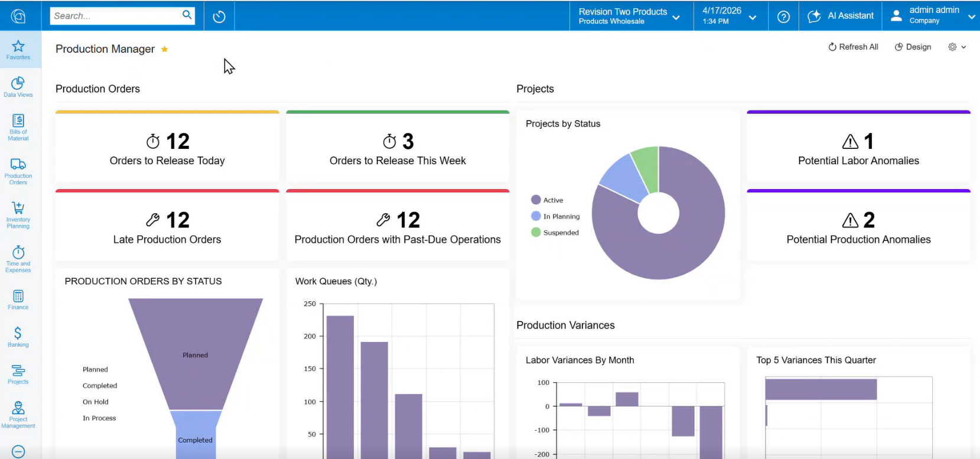Expand the Revision Two Products company dropdown
Image resolution: width=980 pixels, height=459 pixels.
(630, 16)
